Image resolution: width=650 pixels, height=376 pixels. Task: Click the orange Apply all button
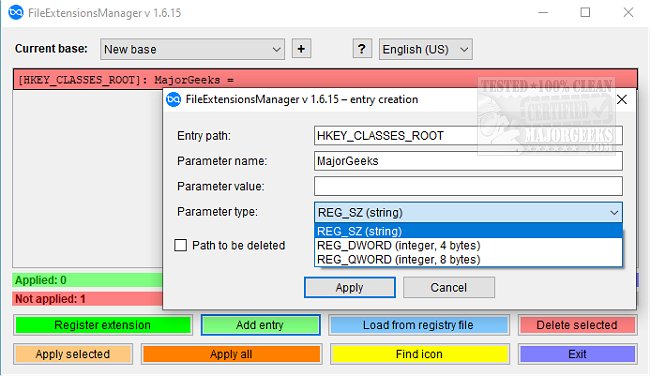[231, 354]
